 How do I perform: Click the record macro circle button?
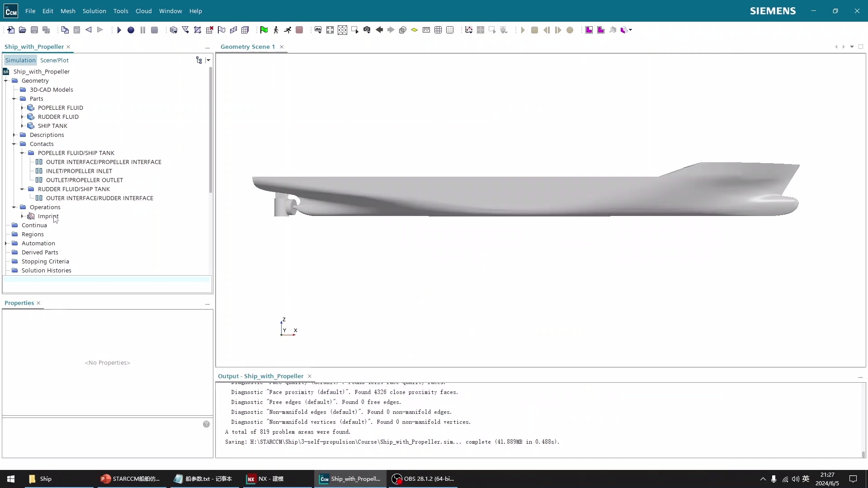click(x=131, y=30)
